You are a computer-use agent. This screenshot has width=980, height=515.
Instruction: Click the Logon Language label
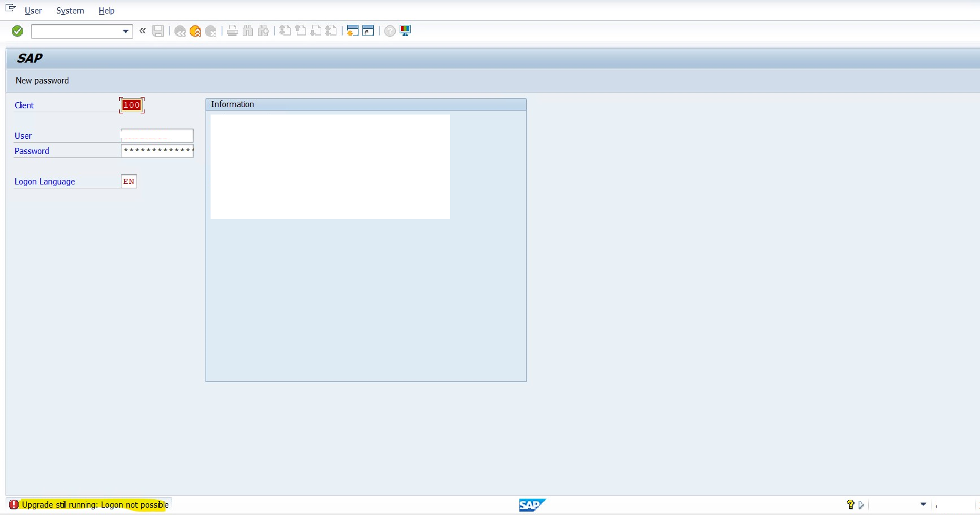point(45,182)
